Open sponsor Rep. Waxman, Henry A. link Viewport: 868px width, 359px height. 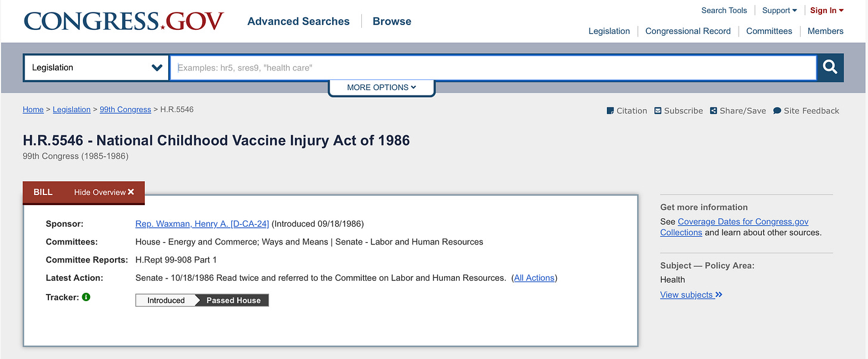(x=202, y=224)
